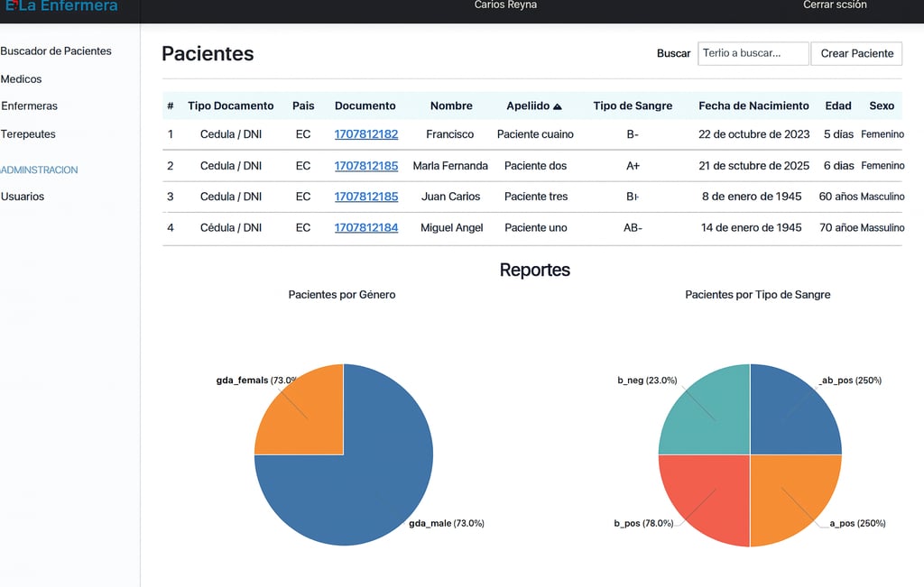The width and height of the screenshot is (924, 587).
Task: Click the 60 años age cell
Action: [838, 197]
